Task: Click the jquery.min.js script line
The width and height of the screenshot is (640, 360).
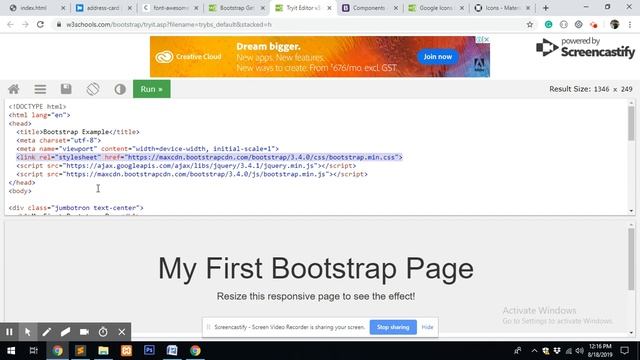Action: tap(186, 166)
